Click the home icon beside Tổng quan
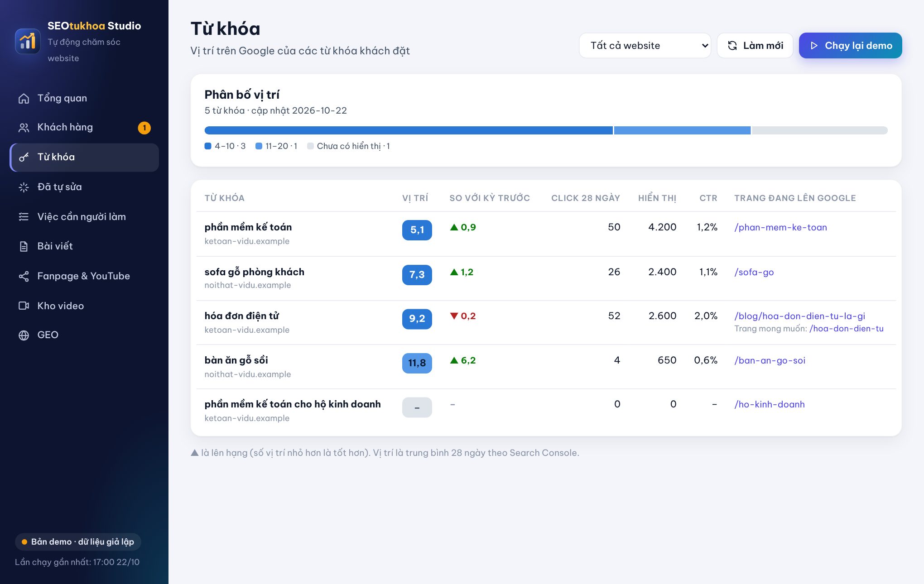924x584 pixels. click(24, 98)
